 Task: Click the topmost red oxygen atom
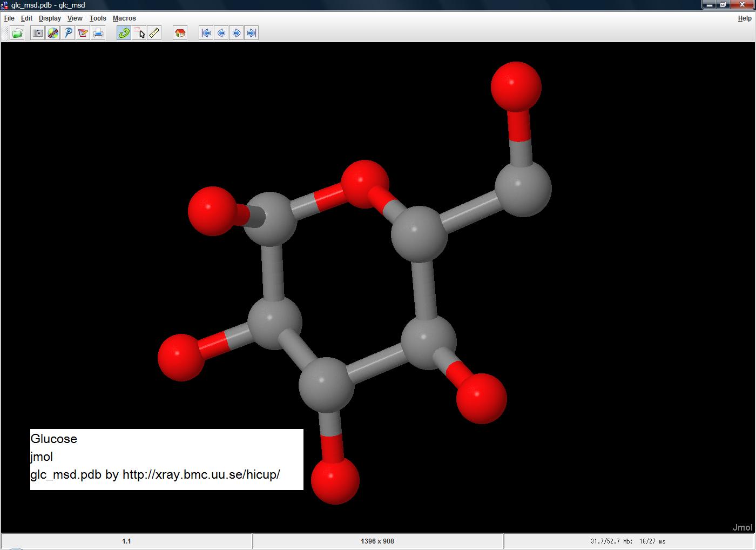pos(516,86)
